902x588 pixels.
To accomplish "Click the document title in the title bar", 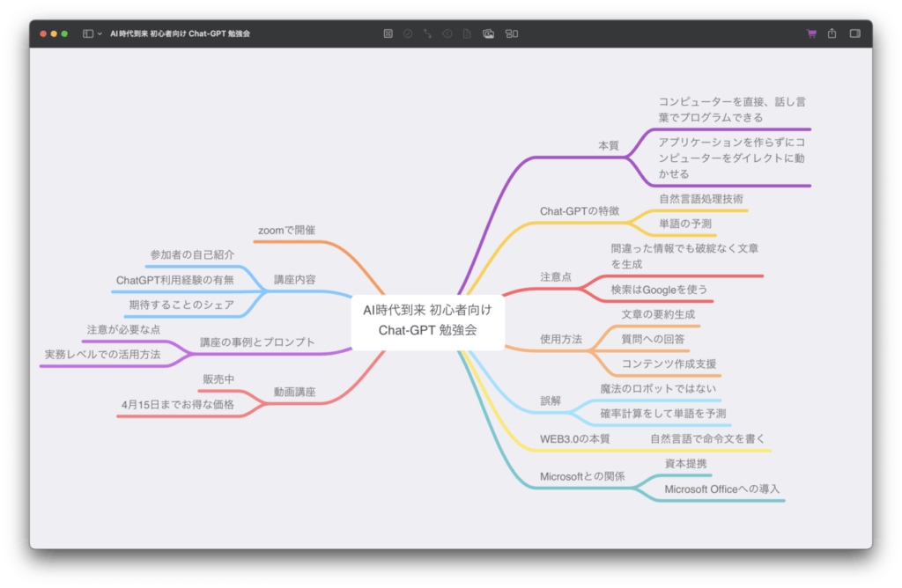I will click(180, 34).
